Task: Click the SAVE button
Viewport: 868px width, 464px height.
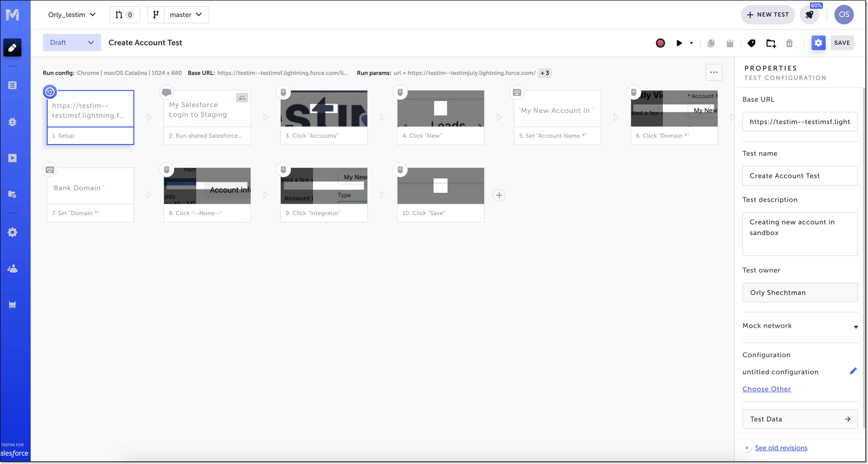Action: 842,43
